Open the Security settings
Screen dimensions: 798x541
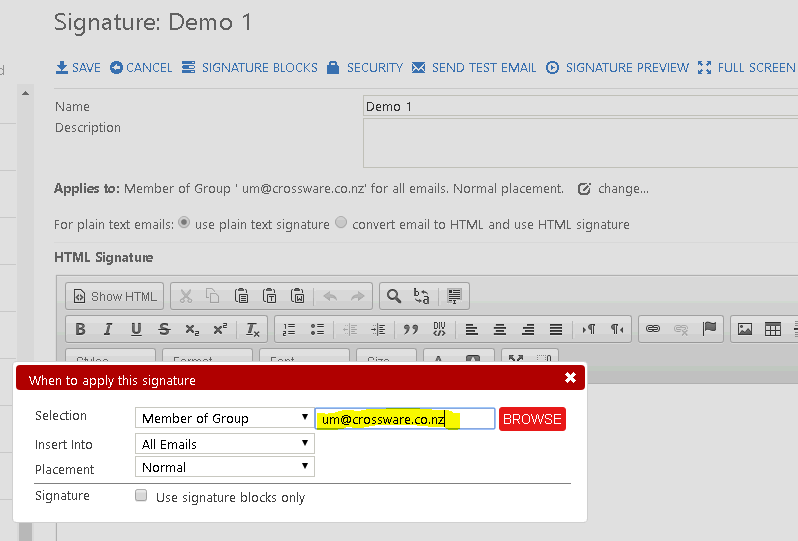[x=365, y=68]
